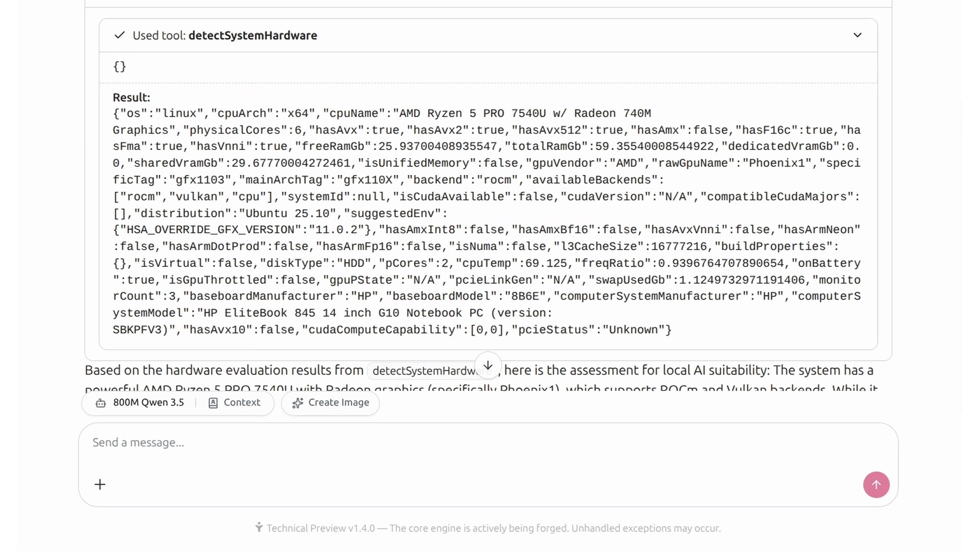Viewport: 980px width, 551px height.
Task: Click the Context book icon
Action: pyautogui.click(x=213, y=403)
